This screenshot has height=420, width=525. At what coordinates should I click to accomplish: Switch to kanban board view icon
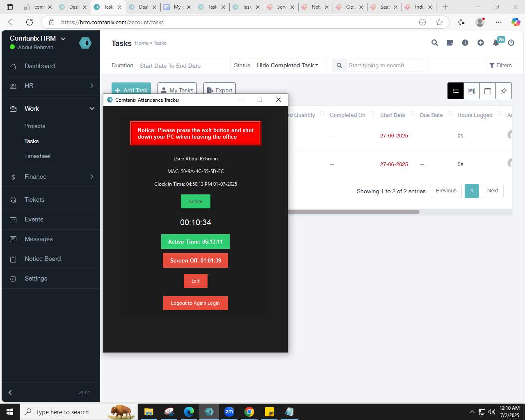[x=472, y=91]
